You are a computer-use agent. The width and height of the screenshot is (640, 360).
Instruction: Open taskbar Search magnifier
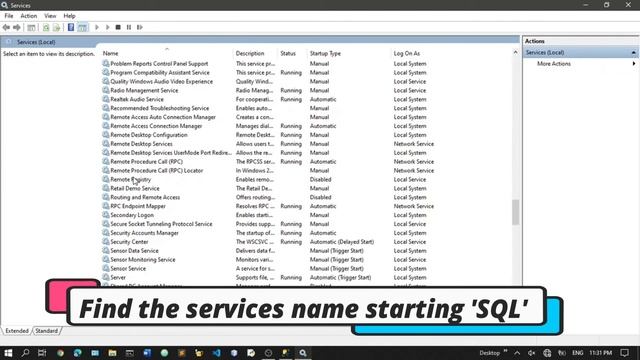(25, 353)
